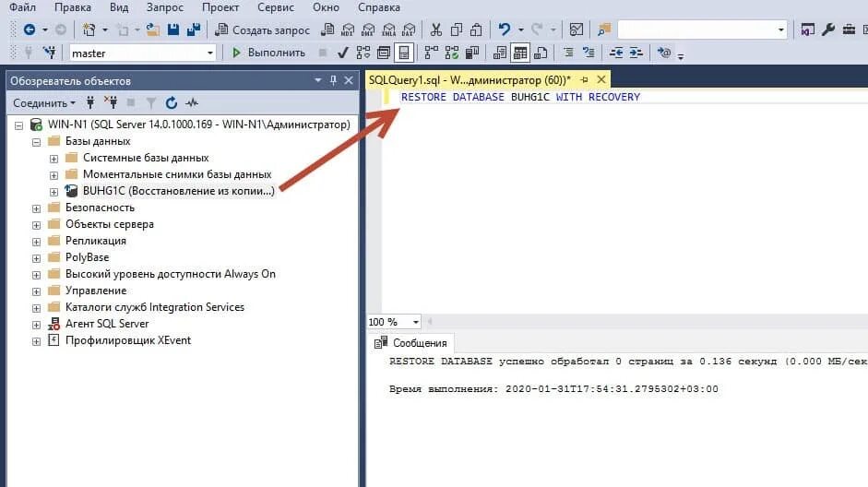Click the New Project toolbar icon
This screenshot has height=487, width=868.
tap(89, 30)
